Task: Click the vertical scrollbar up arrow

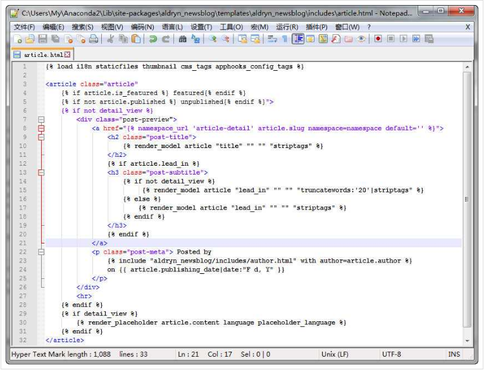Action: [x=467, y=67]
